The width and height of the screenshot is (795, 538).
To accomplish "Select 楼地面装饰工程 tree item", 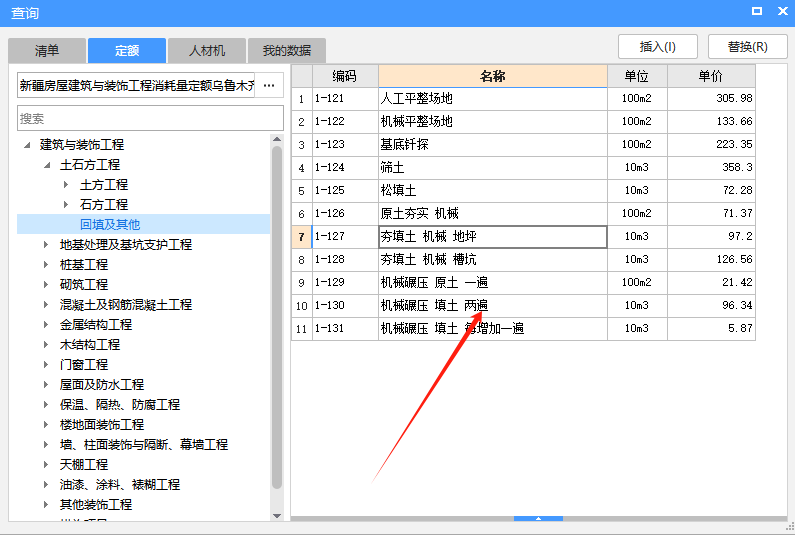I will click(102, 424).
